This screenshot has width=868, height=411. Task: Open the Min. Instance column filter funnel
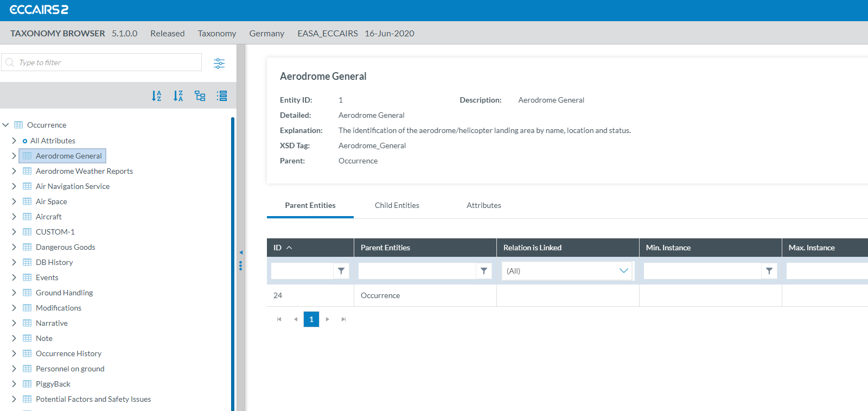(x=769, y=271)
